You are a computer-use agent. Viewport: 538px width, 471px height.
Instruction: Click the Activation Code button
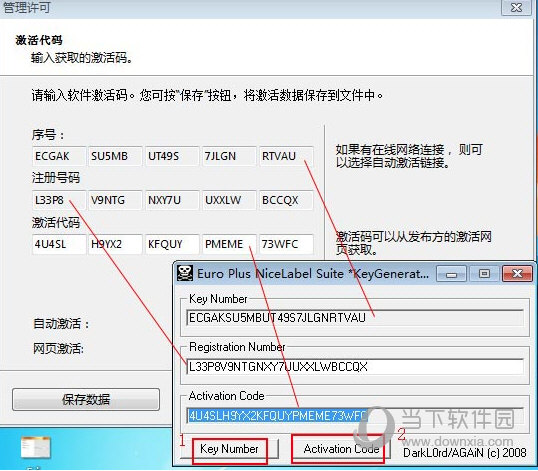click(341, 449)
